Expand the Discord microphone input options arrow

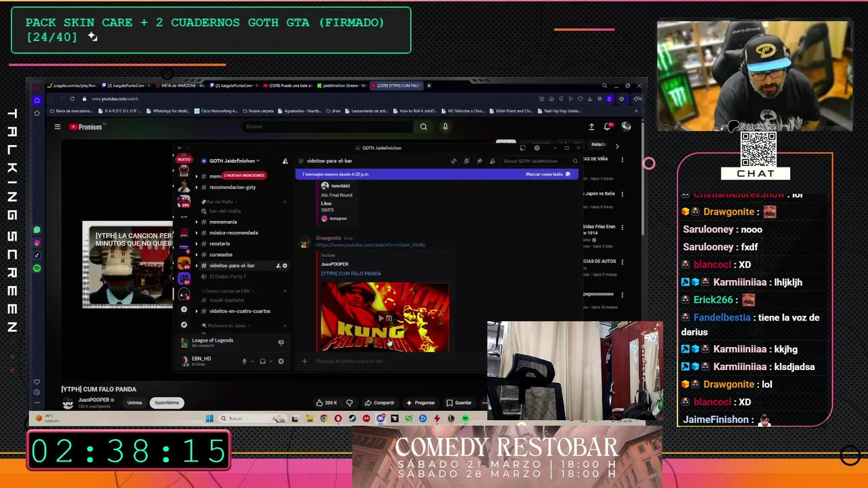pyautogui.click(x=252, y=361)
